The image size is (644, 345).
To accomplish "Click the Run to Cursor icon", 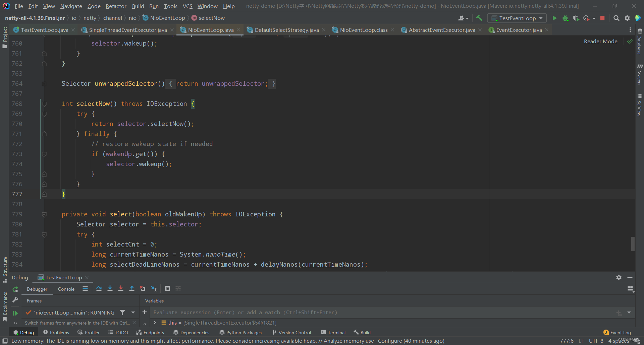I will pyautogui.click(x=154, y=289).
